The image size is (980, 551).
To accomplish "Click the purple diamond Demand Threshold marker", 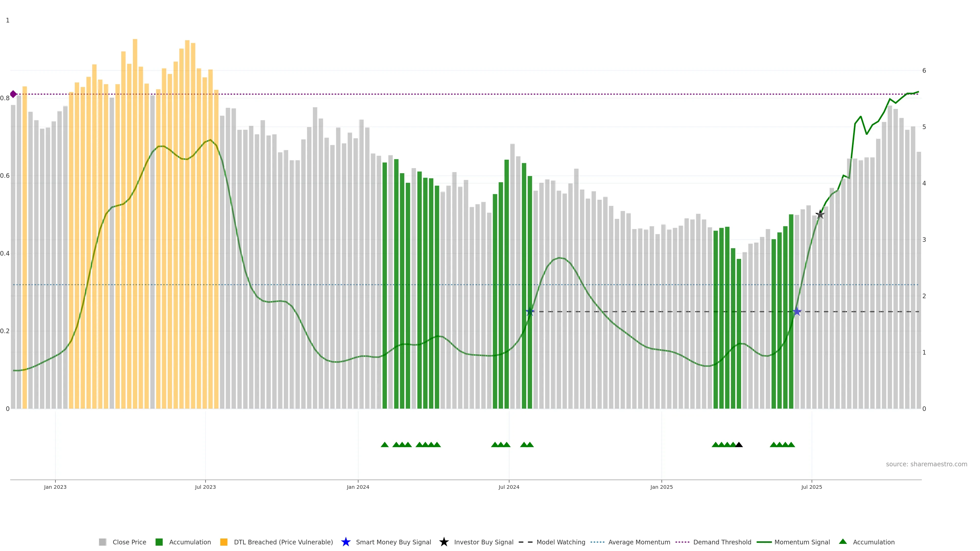I will click(x=13, y=94).
